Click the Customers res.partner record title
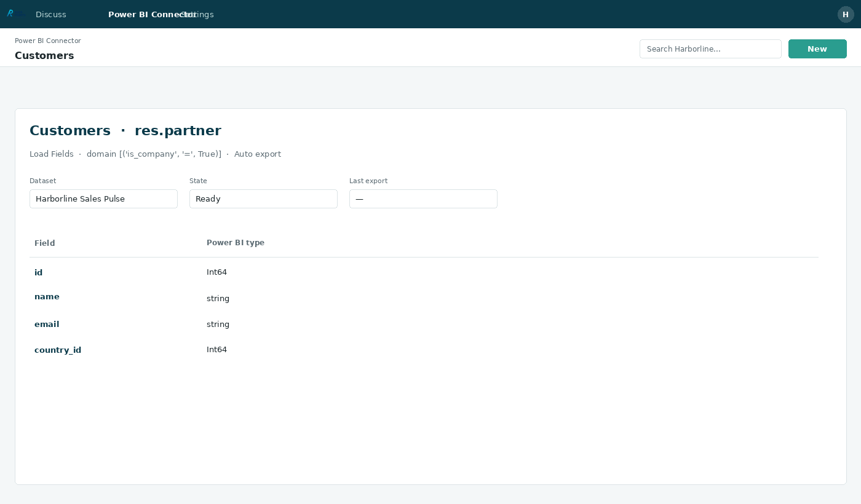 [x=125, y=130]
